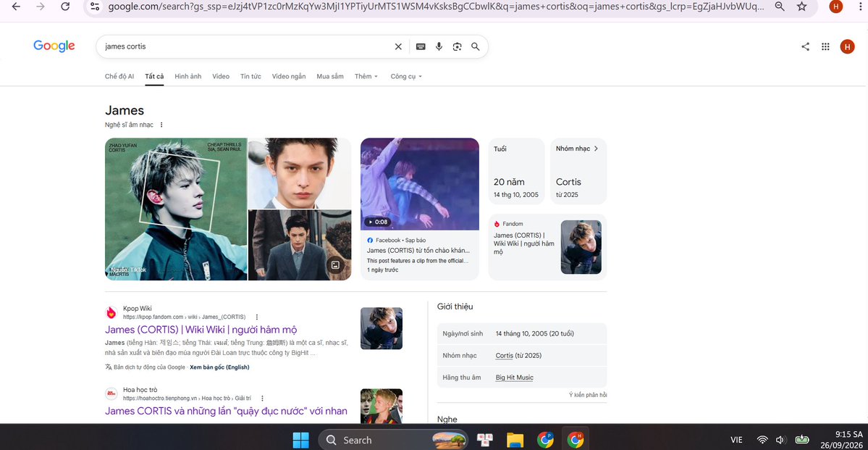Reload the current page
This screenshot has width=868, height=450.
pyautogui.click(x=65, y=7)
